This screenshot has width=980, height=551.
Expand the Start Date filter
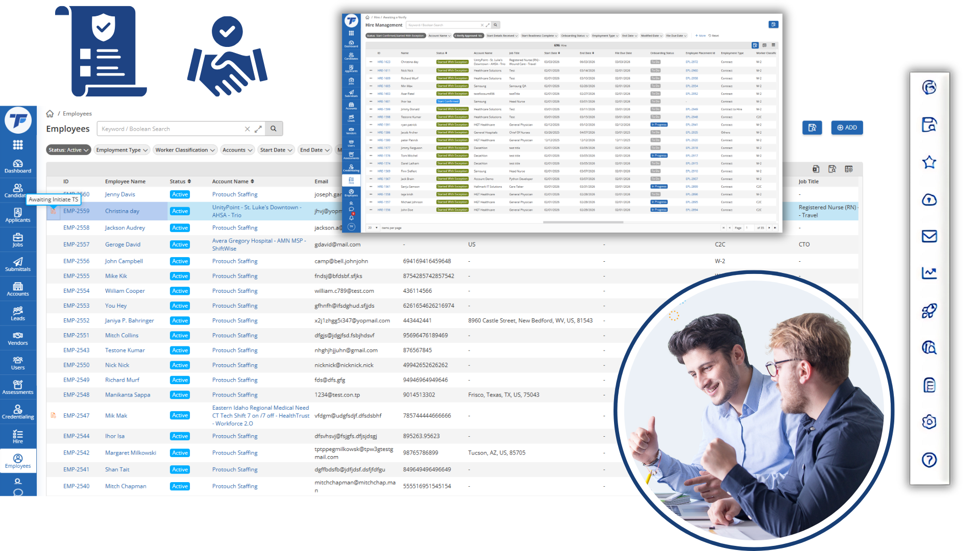(x=276, y=150)
